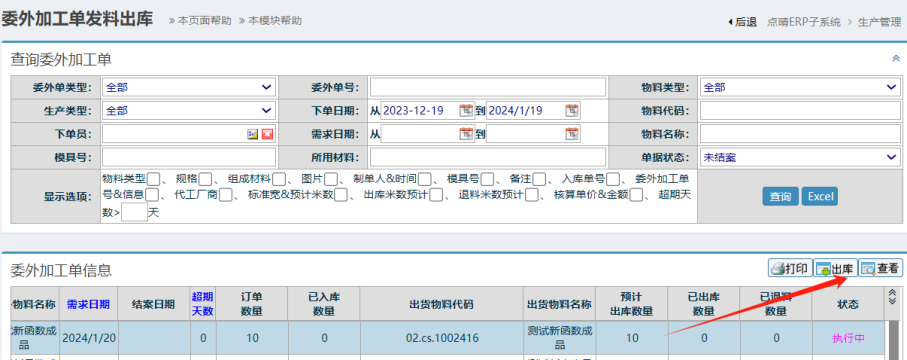This screenshot has width=907, height=360.
Task: Open 本页面帮助 help link
Action: point(205,21)
